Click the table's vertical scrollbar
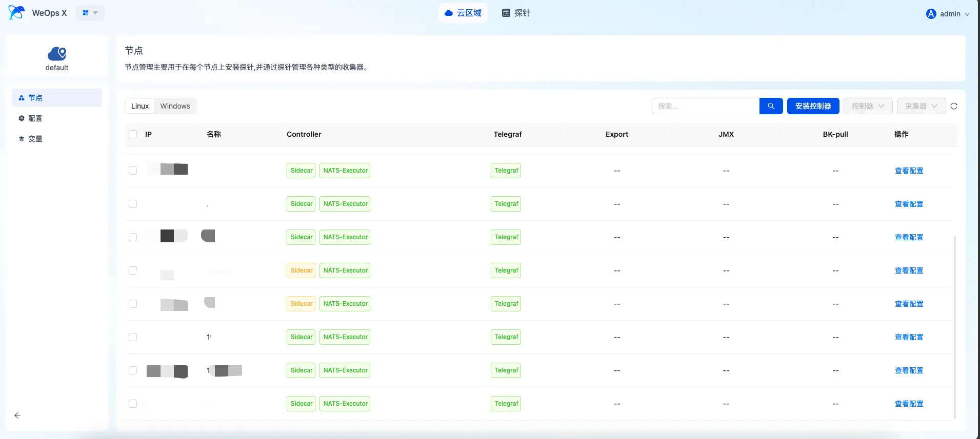This screenshot has height=439, width=980. coord(954,327)
